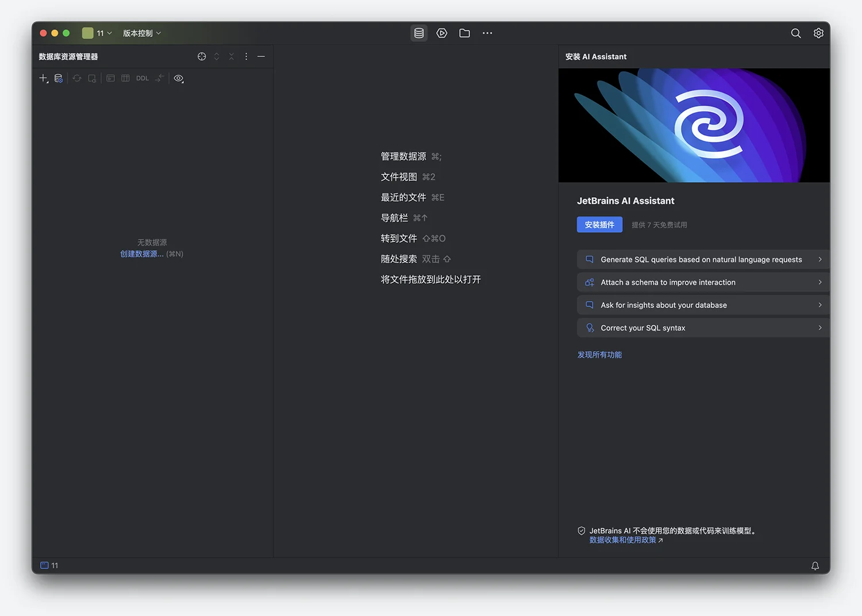Viewport: 862px width, 616px height.
Task: Click the green project color badge
Action: [87, 33]
